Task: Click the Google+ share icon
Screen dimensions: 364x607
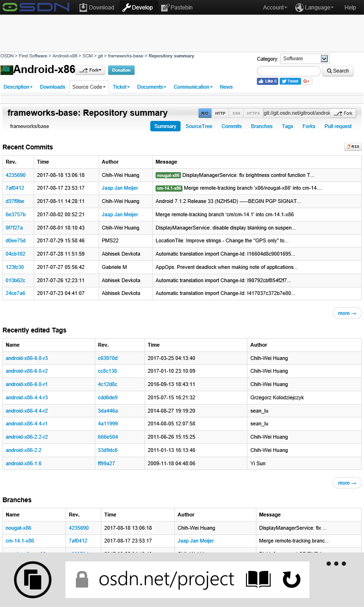Action: pos(307,81)
